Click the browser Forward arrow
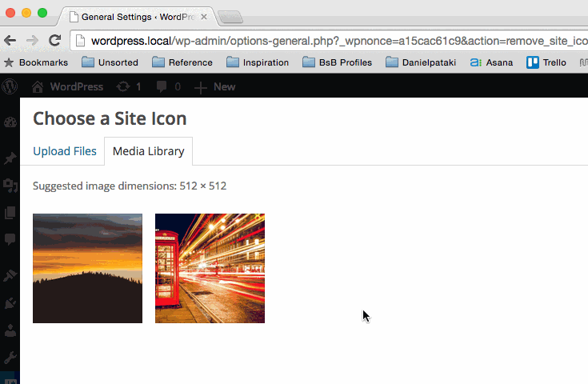This screenshot has width=588, height=384. click(32, 40)
